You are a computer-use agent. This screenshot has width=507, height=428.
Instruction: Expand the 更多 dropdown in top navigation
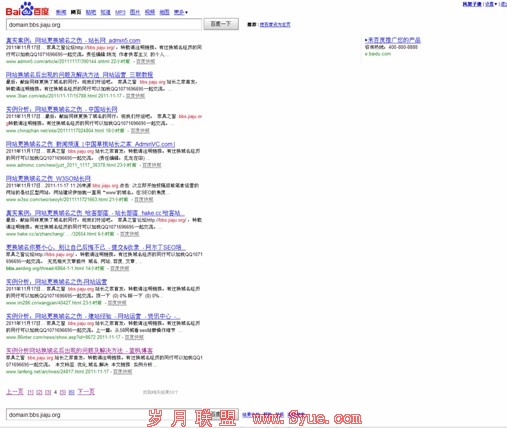pyautogui.click(x=181, y=12)
